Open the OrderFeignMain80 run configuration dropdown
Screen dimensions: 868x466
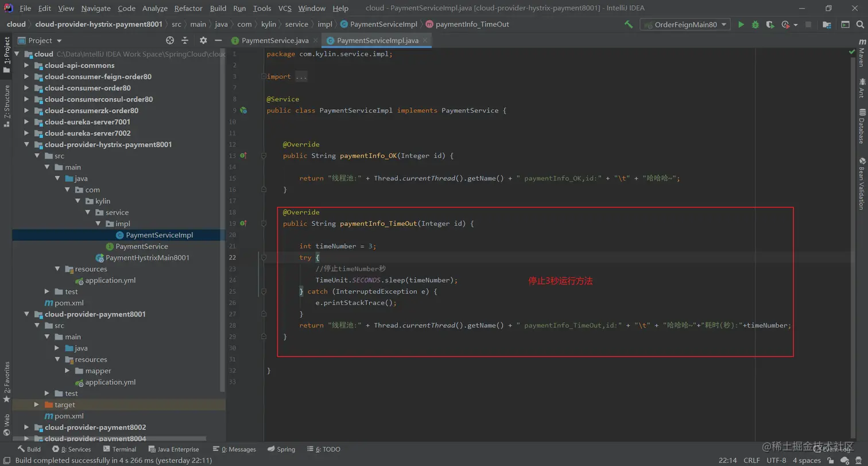685,25
